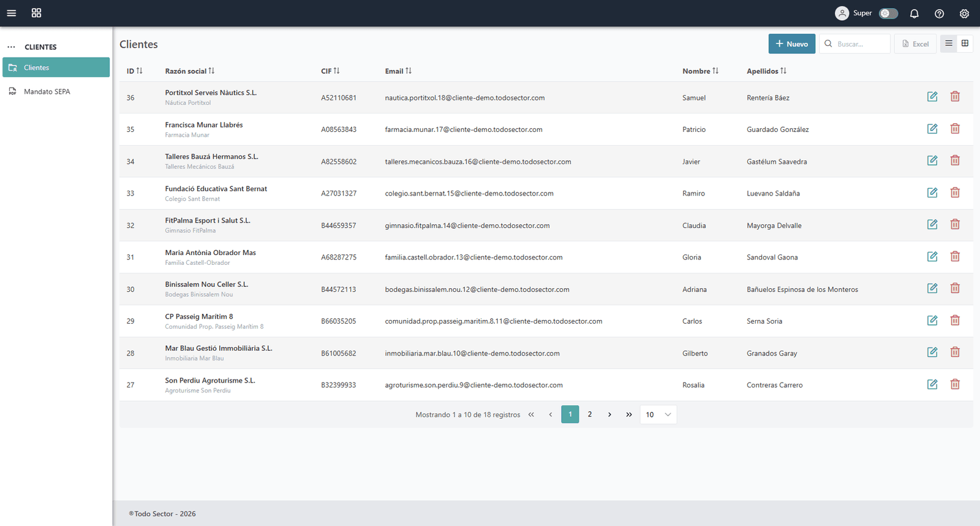Open the help question mark icon
Screen dimensions: 980x526
939,13
